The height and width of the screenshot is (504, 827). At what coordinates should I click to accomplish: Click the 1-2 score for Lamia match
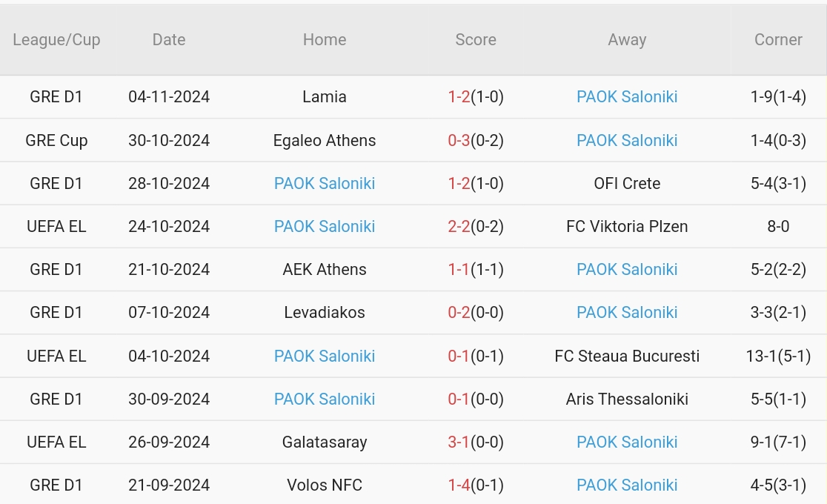click(459, 97)
